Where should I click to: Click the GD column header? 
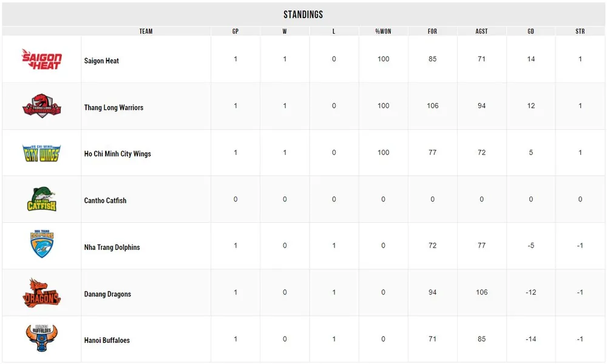(531, 31)
